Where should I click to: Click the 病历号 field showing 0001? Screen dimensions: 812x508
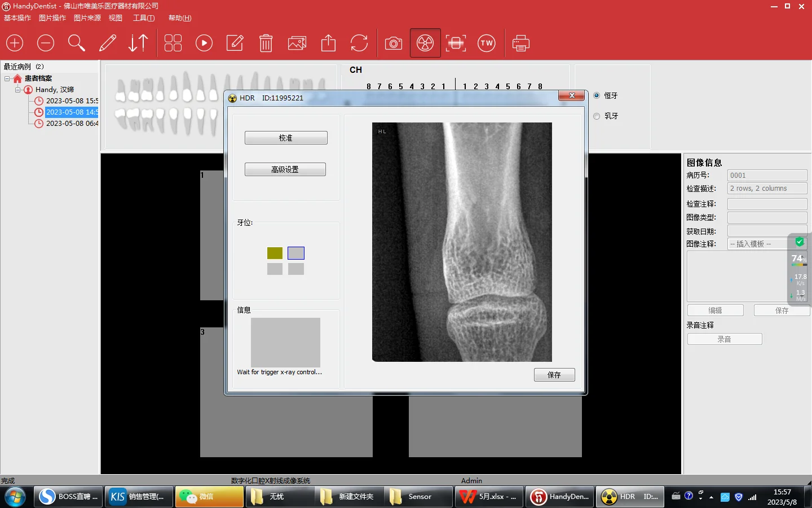pyautogui.click(x=767, y=176)
